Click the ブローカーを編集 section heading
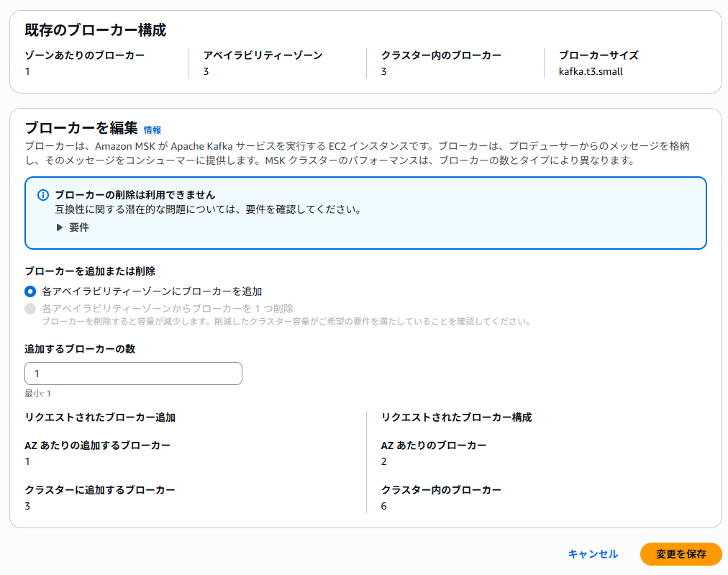This screenshot has width=728, height=575. (81, 128)
